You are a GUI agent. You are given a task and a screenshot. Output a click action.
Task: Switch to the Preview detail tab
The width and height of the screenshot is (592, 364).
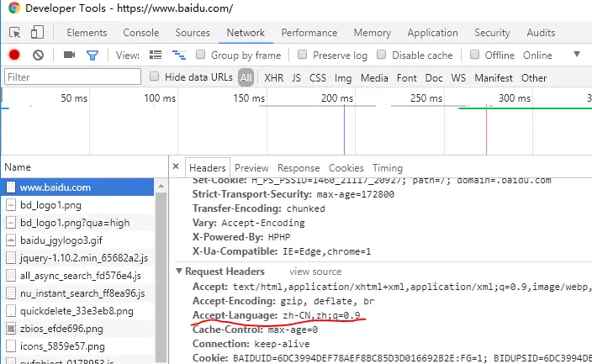(251, 168)
